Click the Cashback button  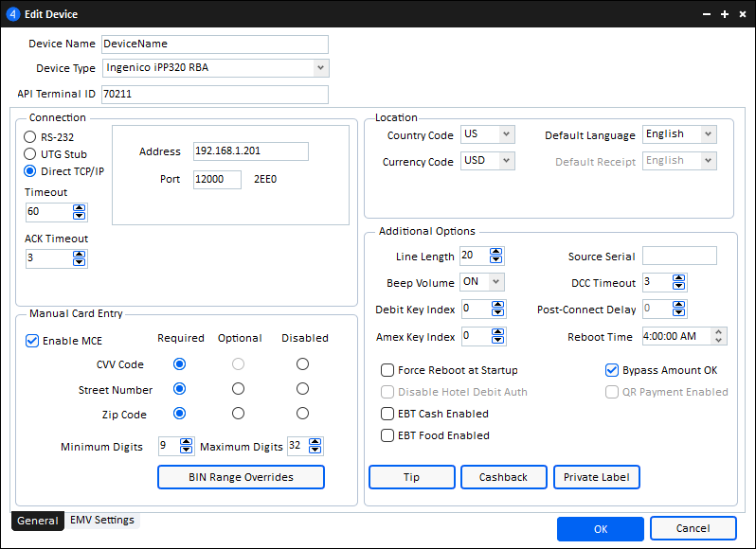pos(504,477)
